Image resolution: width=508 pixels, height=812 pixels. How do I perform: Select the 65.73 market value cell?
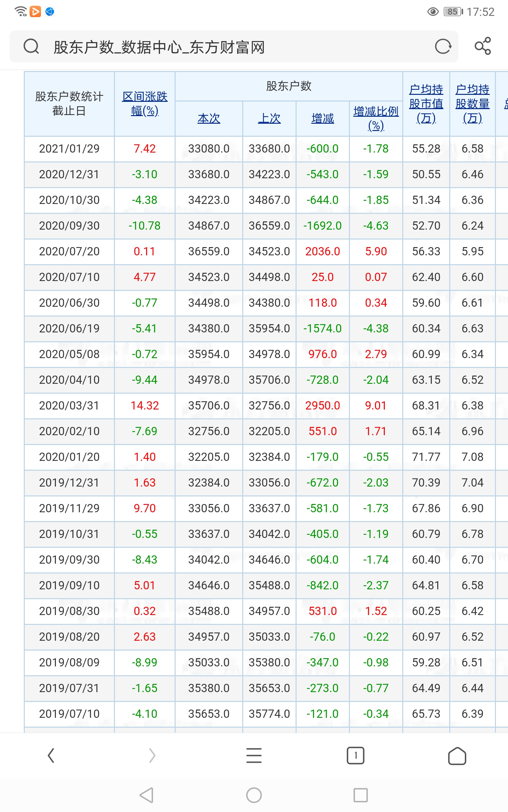426,714
